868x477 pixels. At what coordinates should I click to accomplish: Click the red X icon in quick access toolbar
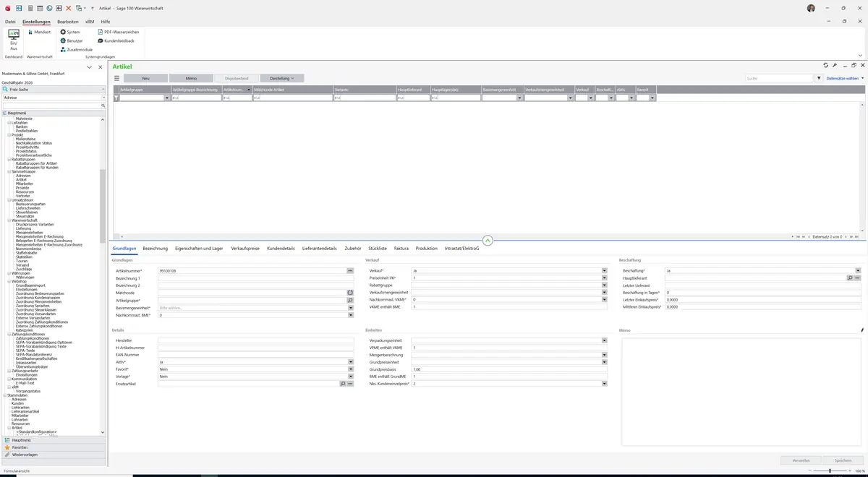pos(69,8)
